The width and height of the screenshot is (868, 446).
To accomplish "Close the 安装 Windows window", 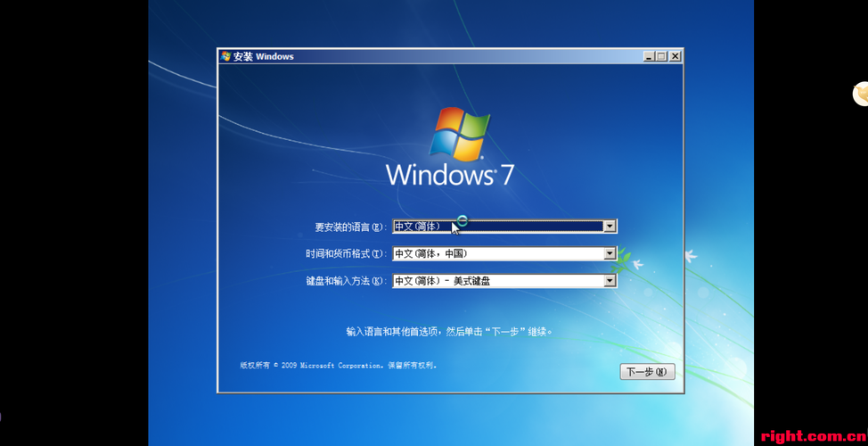I will pyautogui.click(x=675, y=56).
